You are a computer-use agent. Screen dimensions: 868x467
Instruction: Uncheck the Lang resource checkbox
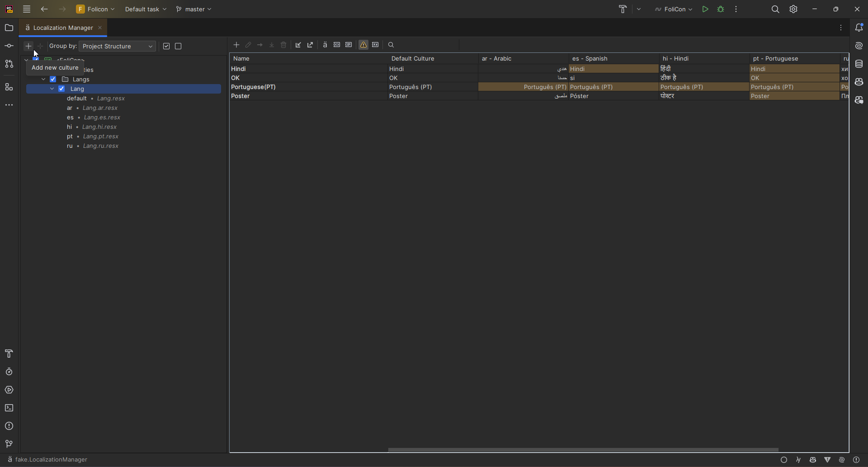62,89
